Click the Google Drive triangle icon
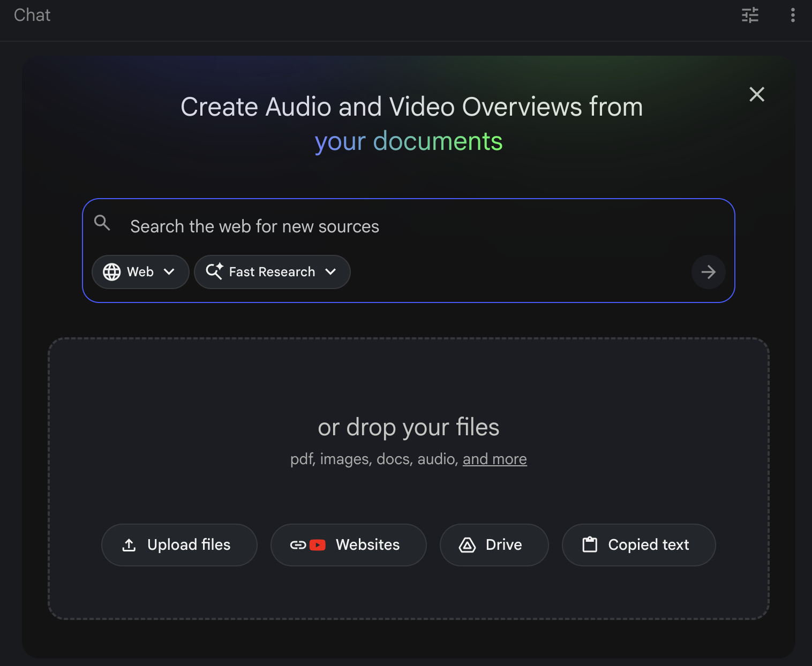 (x=467, y=545)
